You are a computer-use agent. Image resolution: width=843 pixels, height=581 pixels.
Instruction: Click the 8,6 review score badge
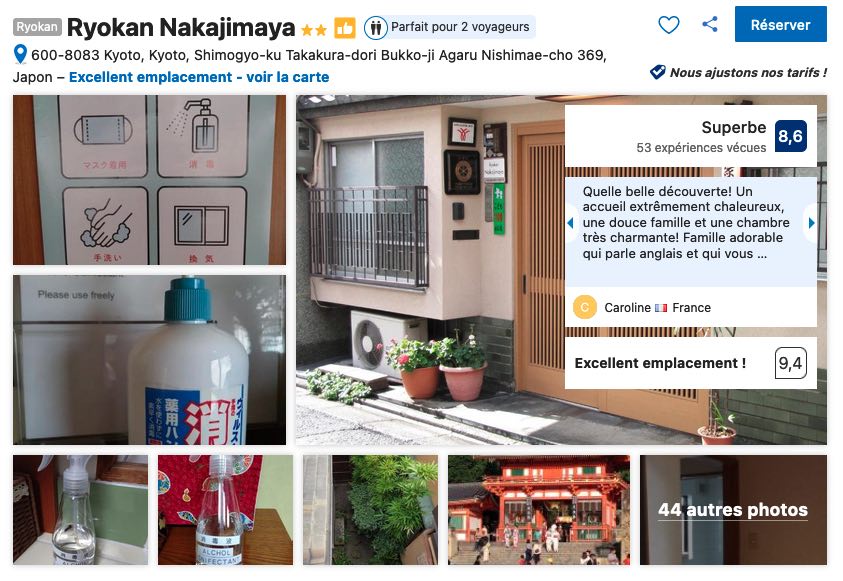pyautogui.click(x=790, y=136)
